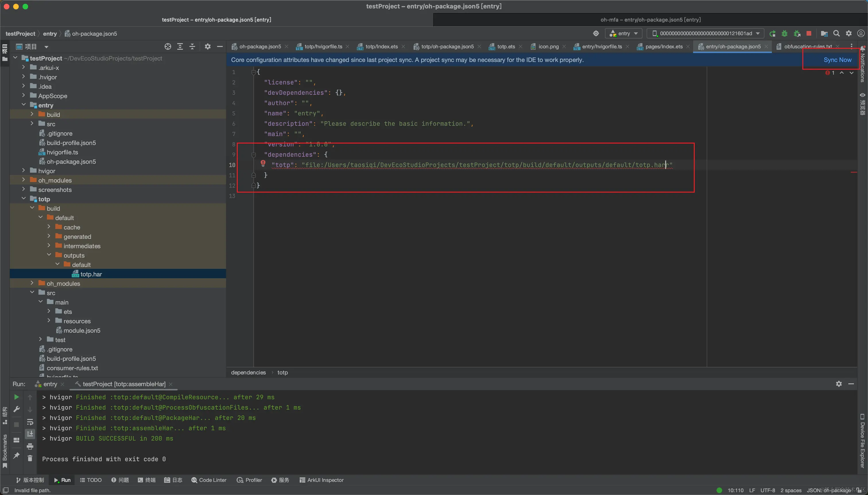The height and width of the screenshot is (495, 868).
Task: Expand the oh_modules folder under project root
Action: [x=24, y=180]
